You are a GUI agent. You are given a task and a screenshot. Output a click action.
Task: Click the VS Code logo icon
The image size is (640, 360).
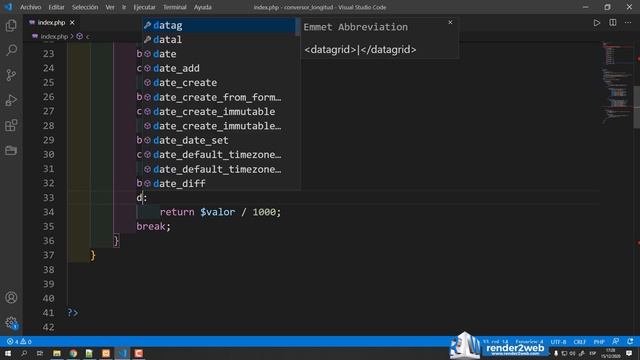point(8,7)
